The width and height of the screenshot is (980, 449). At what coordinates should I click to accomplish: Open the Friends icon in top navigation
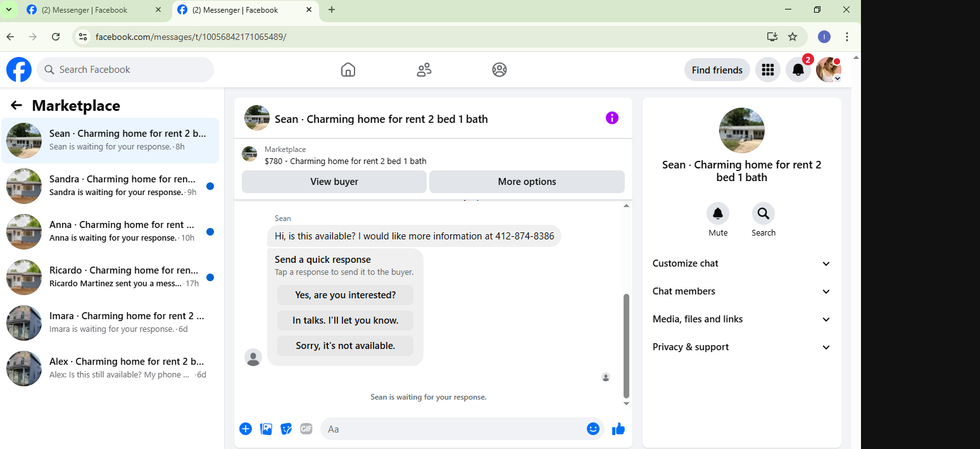(x=424, y=70)
